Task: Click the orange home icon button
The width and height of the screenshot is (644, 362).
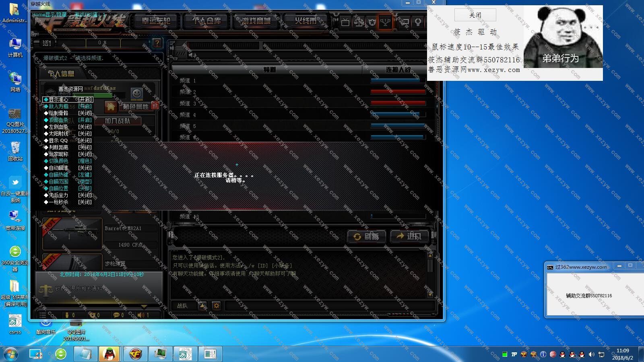Action: click(111, 107)
